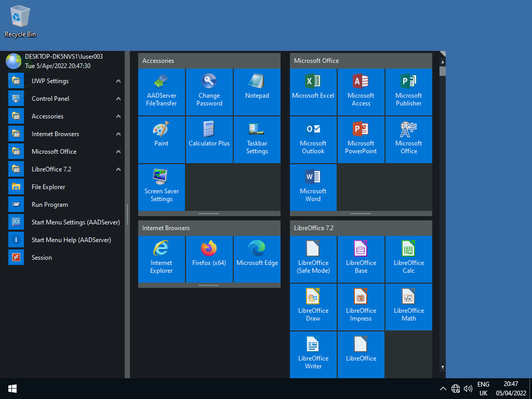This screenshot has height=399, width=532.
Task: Click scrollbar down arrow in tile panel
Action: (442, 367)
